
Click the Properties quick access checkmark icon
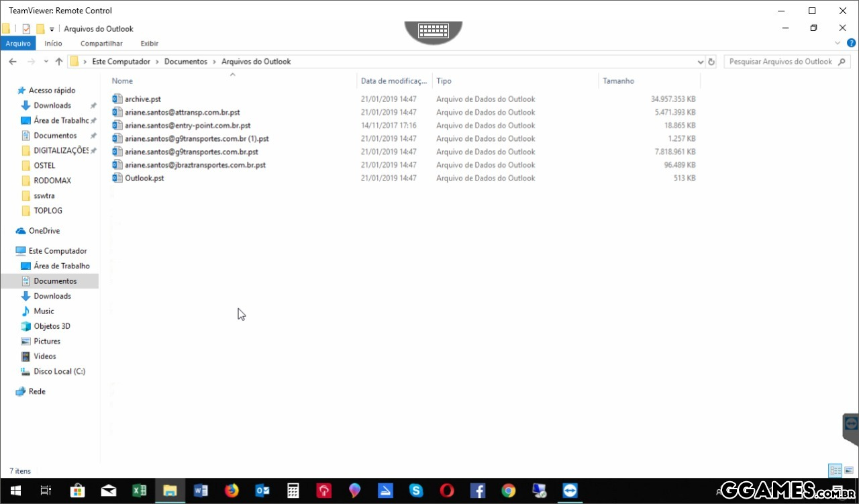click(26, 29)
